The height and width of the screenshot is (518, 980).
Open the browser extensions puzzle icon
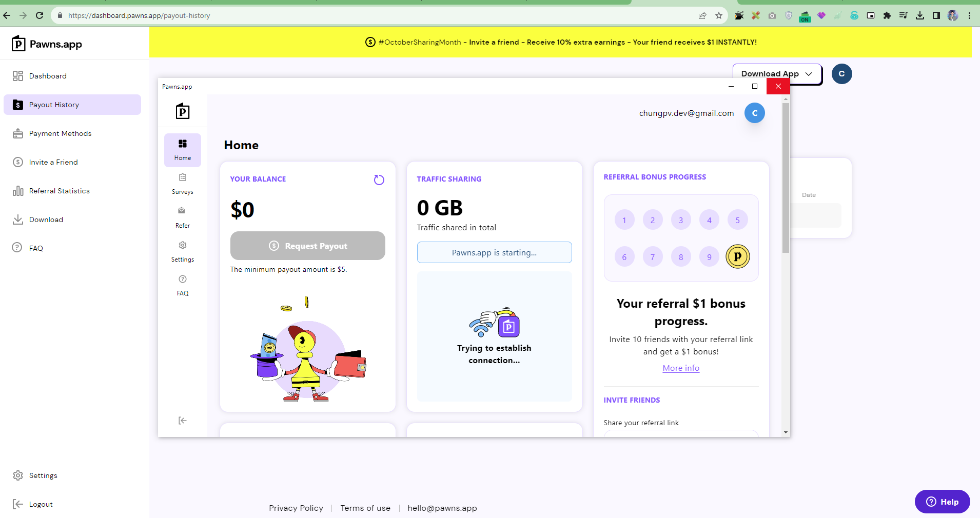[887, 15]
